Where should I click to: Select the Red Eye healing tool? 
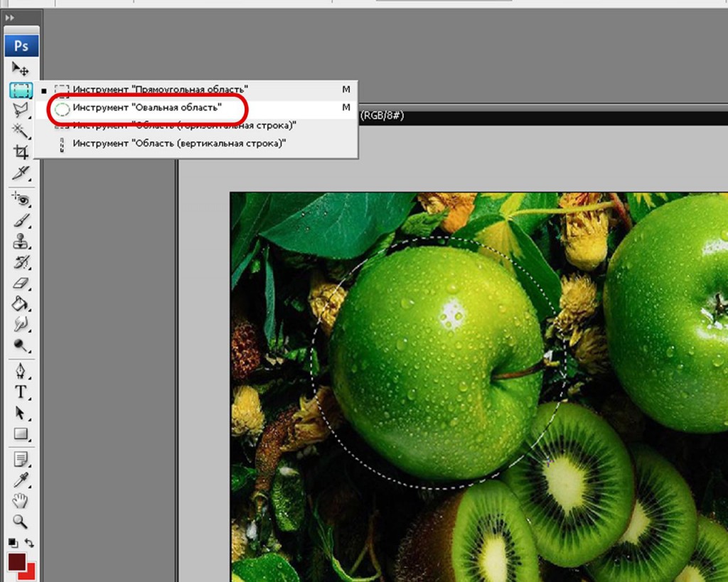point(21,200)
